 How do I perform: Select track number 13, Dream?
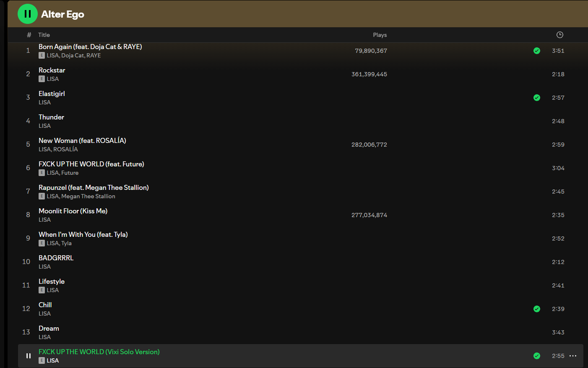pos(49,328)
